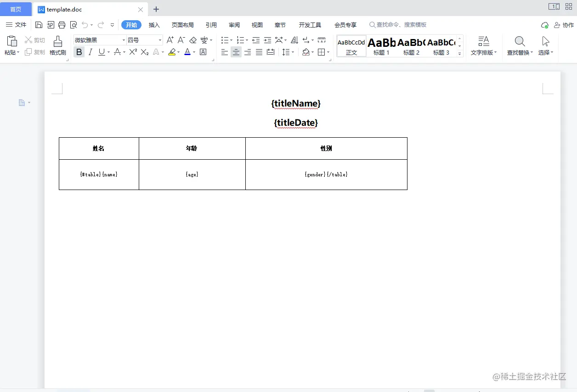Open Find and Replace (查找替换) magnifier
The height and width of the screenshot is (392, 577).
point(520,42)
